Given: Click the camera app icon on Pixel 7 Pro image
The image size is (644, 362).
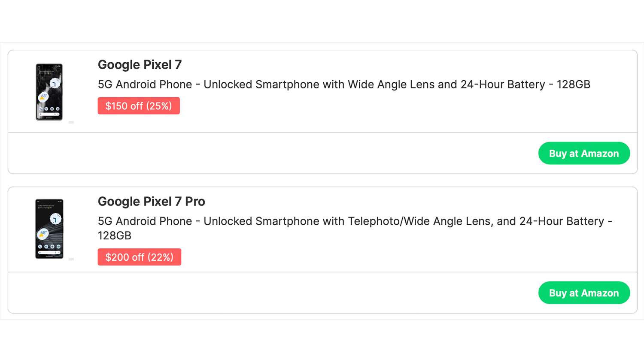Looking at the screenshot, I should [x=58, y=247].
